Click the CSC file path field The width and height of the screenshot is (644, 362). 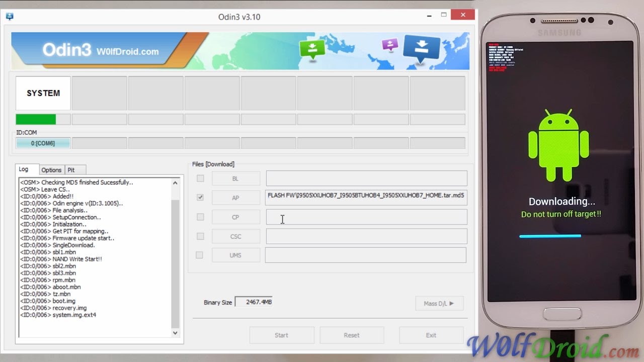(x=366, y=236)
